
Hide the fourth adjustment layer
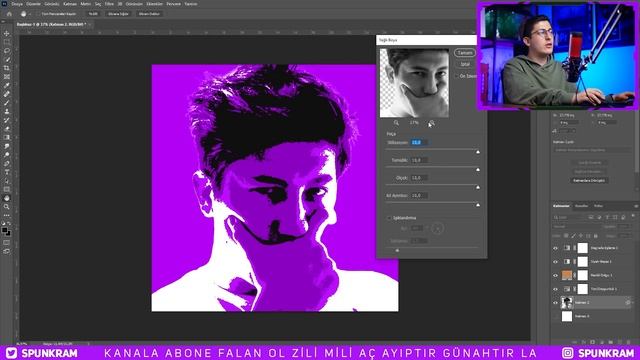click(x=555, y=289)
